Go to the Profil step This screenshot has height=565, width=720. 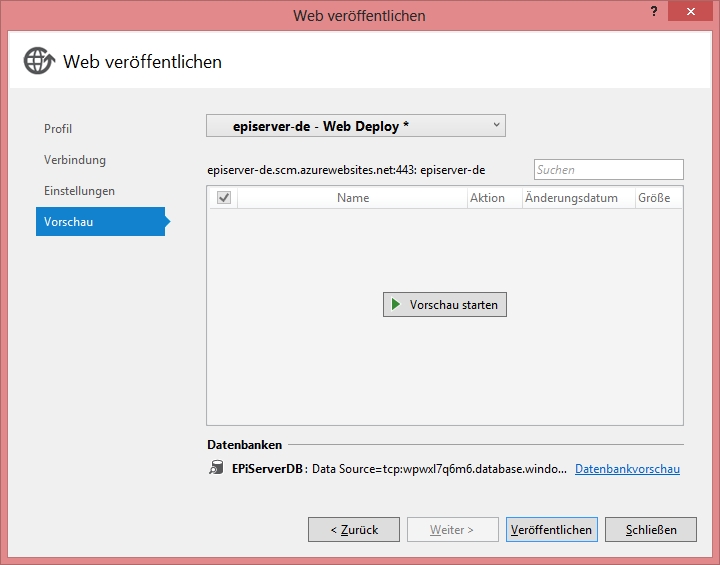click(x=58, y=129)
